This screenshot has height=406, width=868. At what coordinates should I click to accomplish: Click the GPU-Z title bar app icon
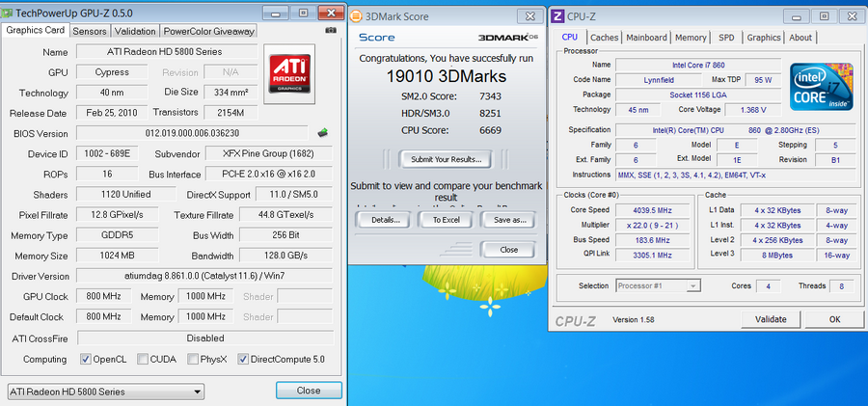point(8,13)
